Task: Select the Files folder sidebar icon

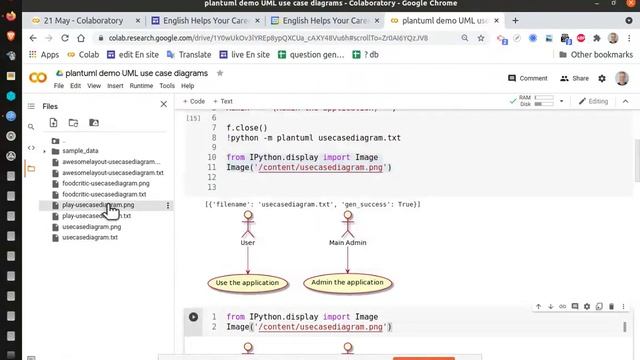Action: tap(31, 168)
